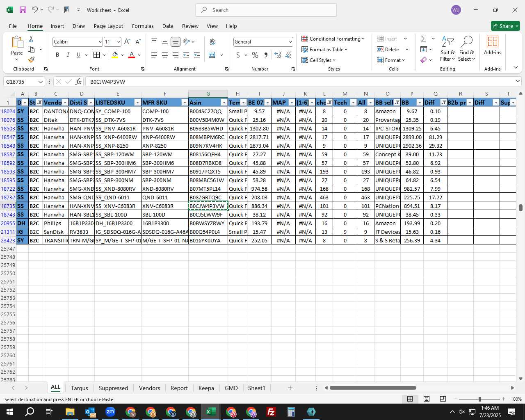This screenshot has width=525, height=420.
Task: Apply Percent Style format
Action: [255, 55]
